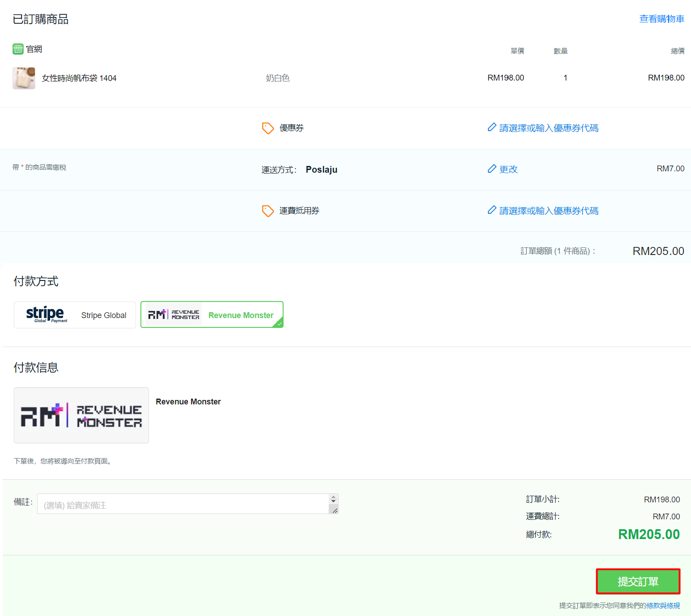Click the green RM205.00 total payment
The width and height of the screenshot is (691, 616).
tap(649, 534)
